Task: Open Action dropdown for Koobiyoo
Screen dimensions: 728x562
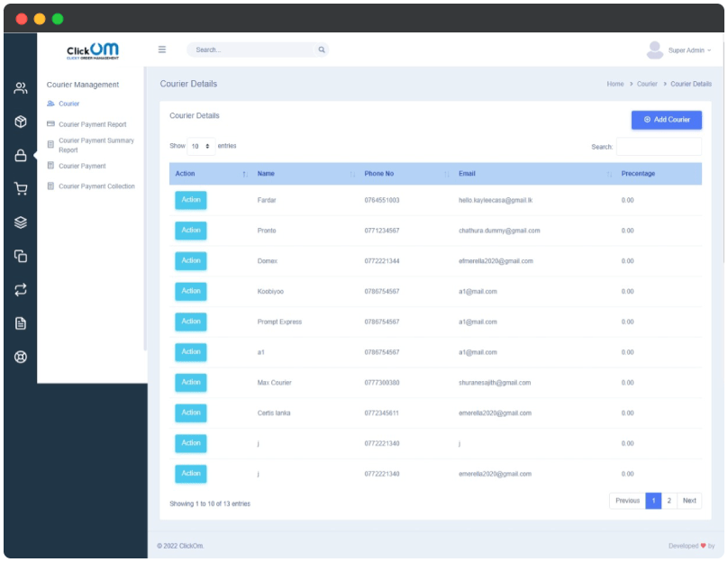Action: tap(191, 291)
